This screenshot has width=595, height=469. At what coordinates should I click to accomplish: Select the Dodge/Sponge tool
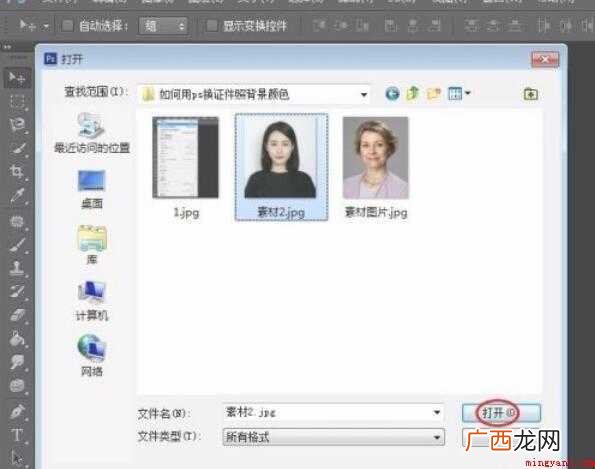coord(17,386)
